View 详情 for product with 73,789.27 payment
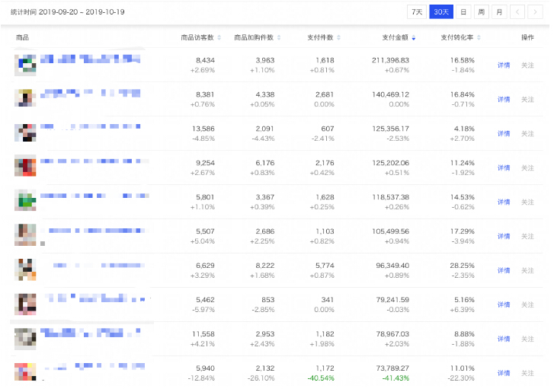Viewport: 554px width, 392px height. click(x=504, y=373)
